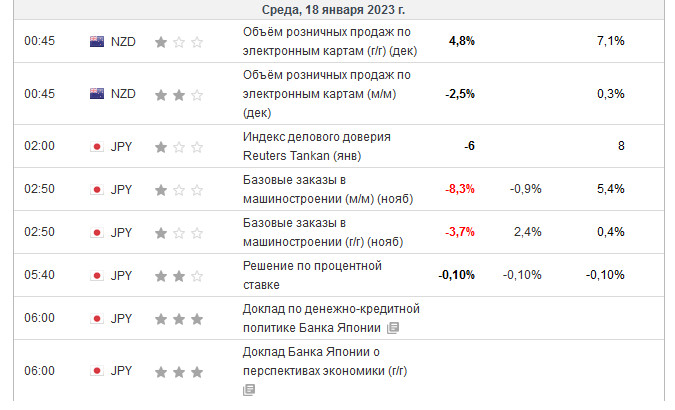Click New Zealand flag in card sales (м/м) row
The width and height of the screenshot is (675, 410).
click(x=97, y=94)
